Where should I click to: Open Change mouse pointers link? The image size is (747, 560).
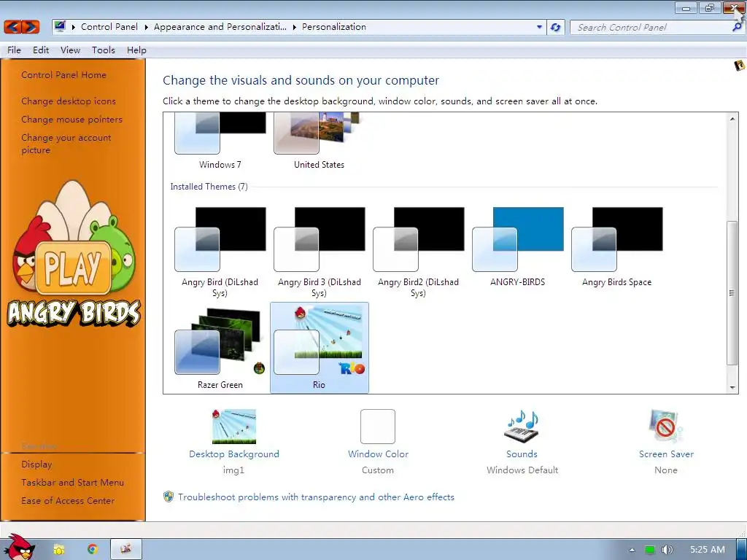[71, 119]
